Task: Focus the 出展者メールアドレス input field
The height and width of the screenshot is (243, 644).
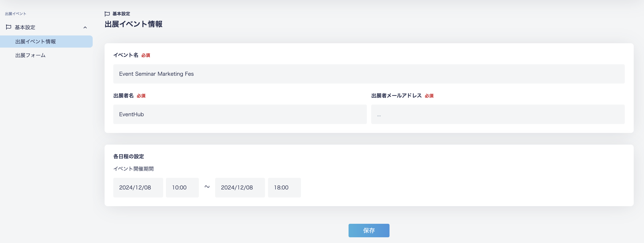Action: click(498, 114)
